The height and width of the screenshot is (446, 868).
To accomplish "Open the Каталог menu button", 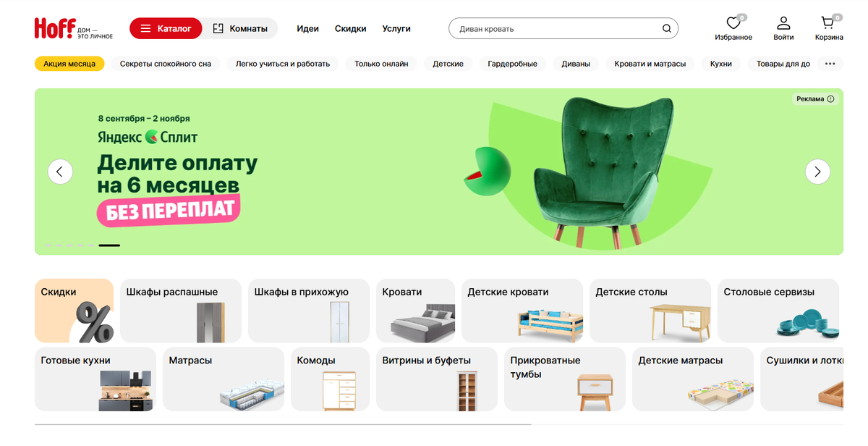I will [166, 28].
